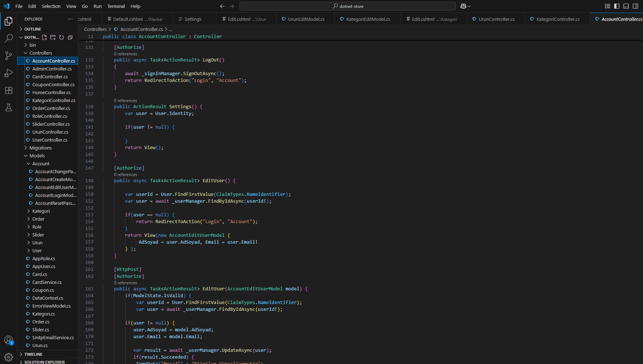Open AdminController.cs file
The height and width of the screenshot is (364, 643).
coord(47,69)
